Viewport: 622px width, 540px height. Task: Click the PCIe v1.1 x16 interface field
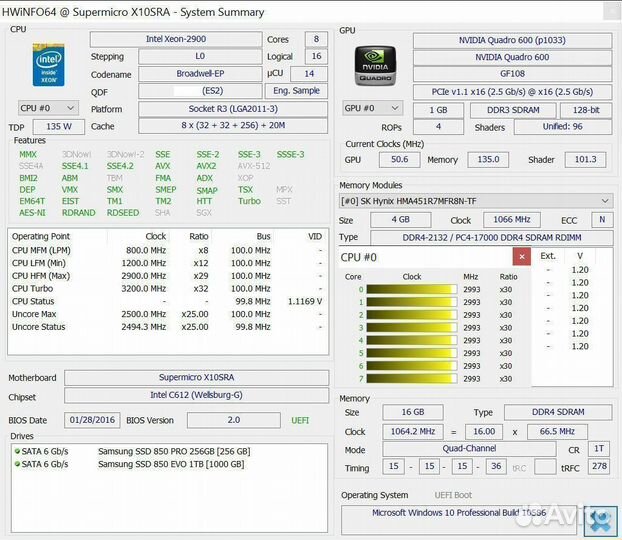click(512, 92)
